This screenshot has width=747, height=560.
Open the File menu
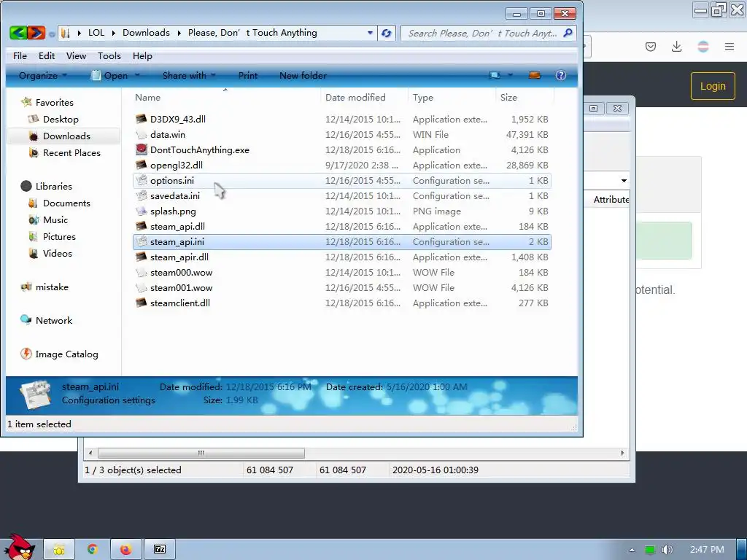click(20, 55)
